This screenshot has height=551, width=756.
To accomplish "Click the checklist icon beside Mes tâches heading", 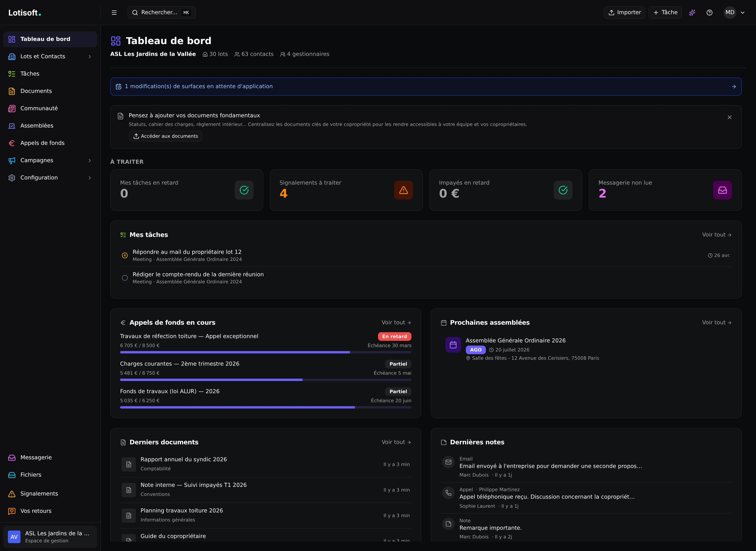I will tap(123, 235).
